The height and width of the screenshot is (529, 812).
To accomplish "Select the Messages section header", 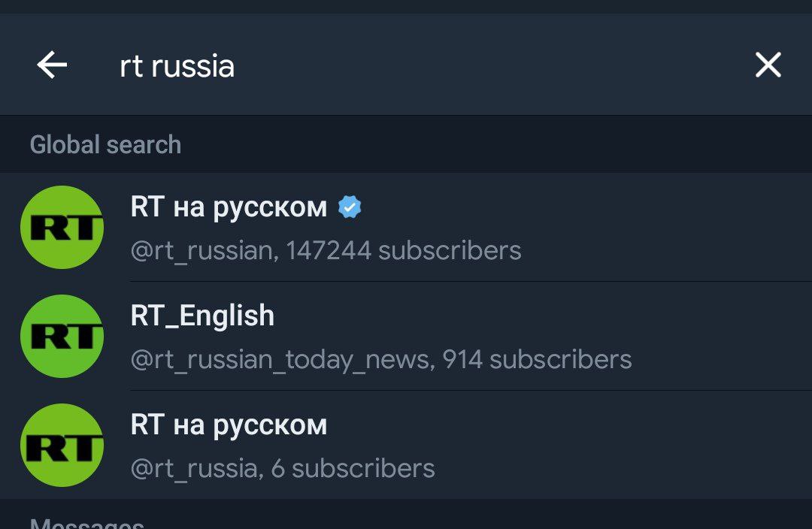I will tap(86, 522).
